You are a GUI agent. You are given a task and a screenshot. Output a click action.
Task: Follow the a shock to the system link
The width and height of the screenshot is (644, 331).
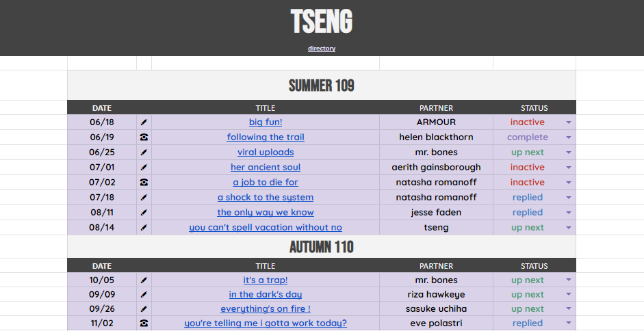(266, 197)
